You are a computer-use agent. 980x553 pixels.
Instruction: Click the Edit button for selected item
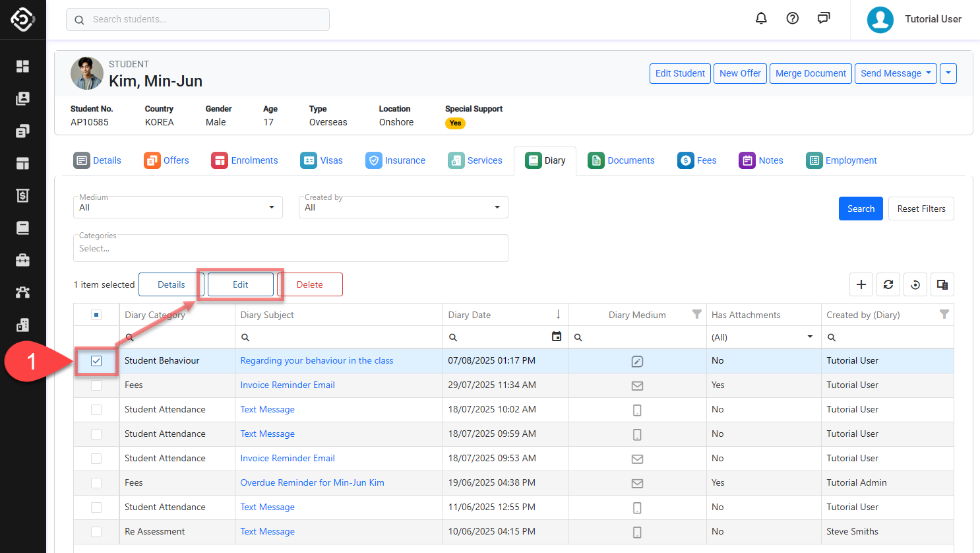coord(241,284)
